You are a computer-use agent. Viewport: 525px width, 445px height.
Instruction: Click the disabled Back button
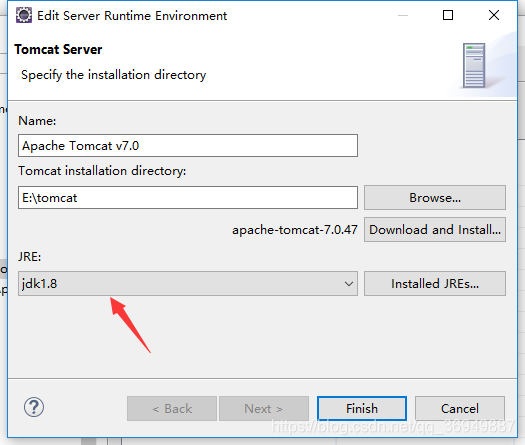point(172,409)
